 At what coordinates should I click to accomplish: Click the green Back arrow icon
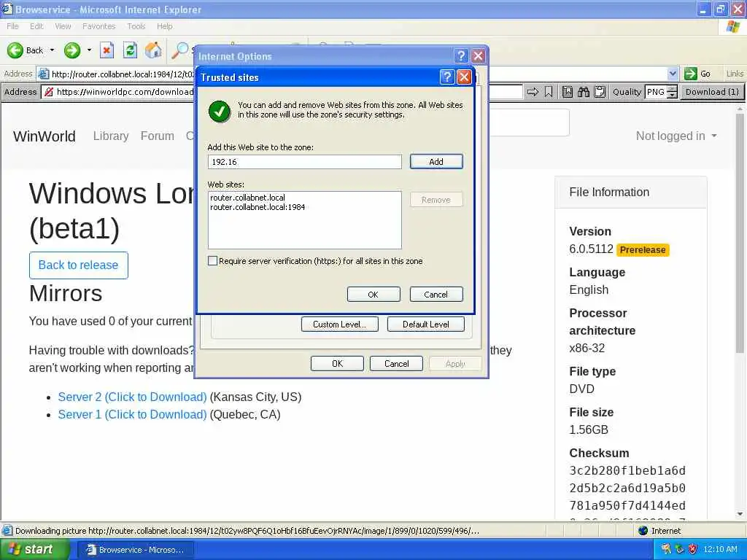(15, 50)
